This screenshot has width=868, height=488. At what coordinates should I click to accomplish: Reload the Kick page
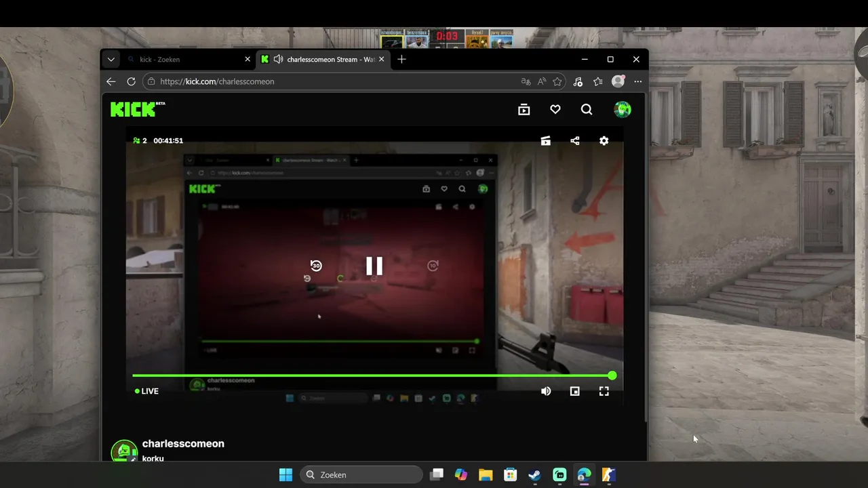pos(131,81)
